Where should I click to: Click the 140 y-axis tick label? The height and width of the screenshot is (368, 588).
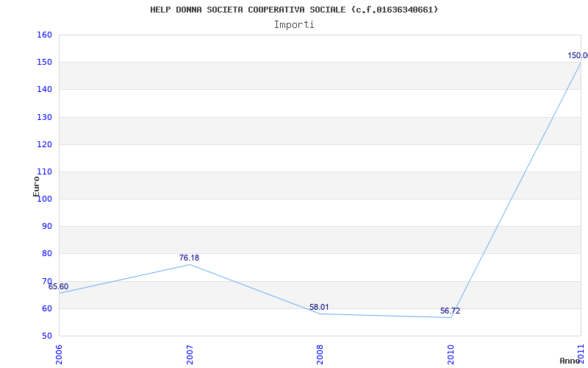point(44,90)
